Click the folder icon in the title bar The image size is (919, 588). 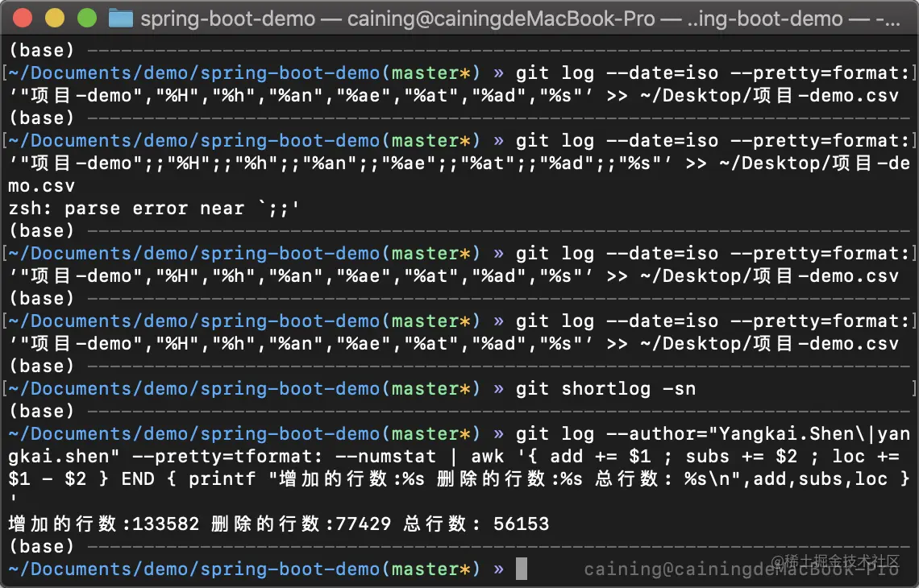121,19
